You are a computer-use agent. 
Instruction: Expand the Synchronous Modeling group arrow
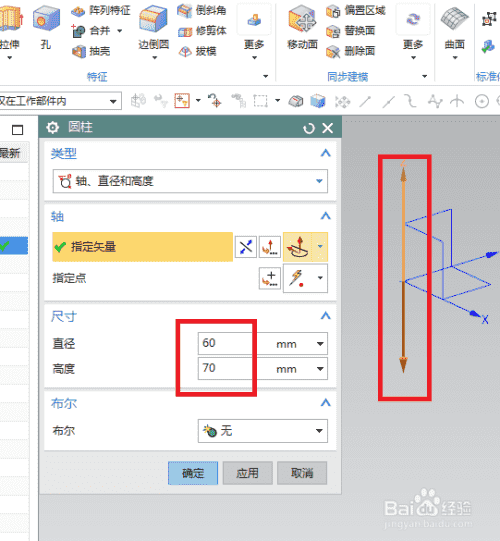point(425,76)
